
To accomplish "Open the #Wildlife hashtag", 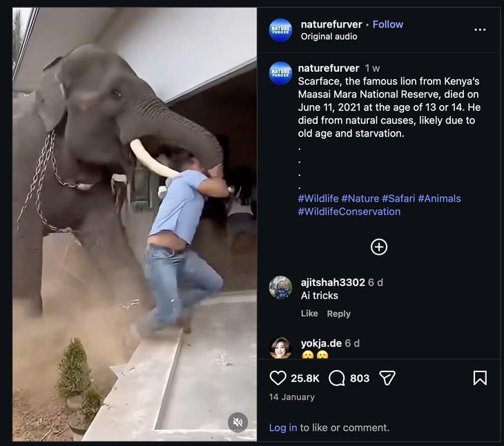I will (318, 198).
